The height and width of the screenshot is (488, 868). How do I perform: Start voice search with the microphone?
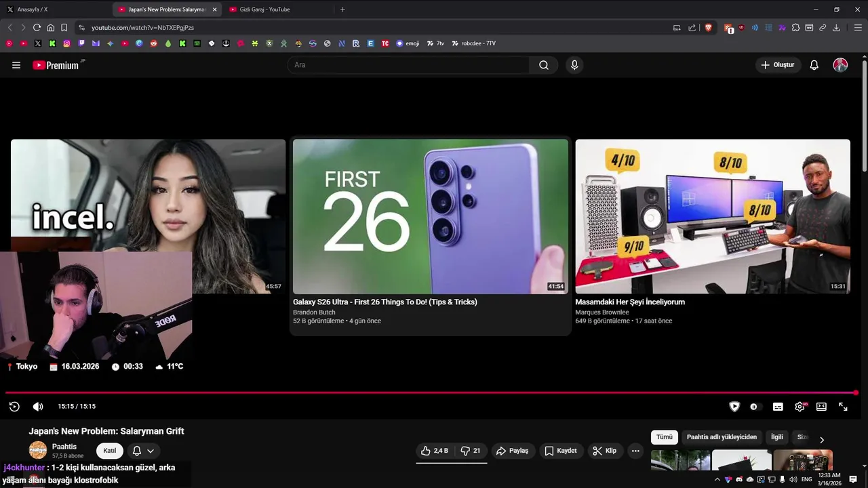tap(574, 65)
